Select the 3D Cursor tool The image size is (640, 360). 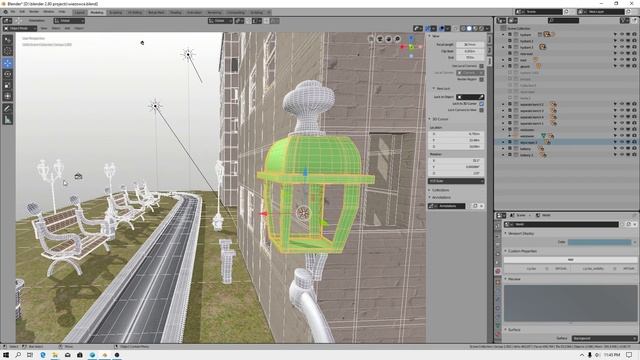(x=8, y=51)
